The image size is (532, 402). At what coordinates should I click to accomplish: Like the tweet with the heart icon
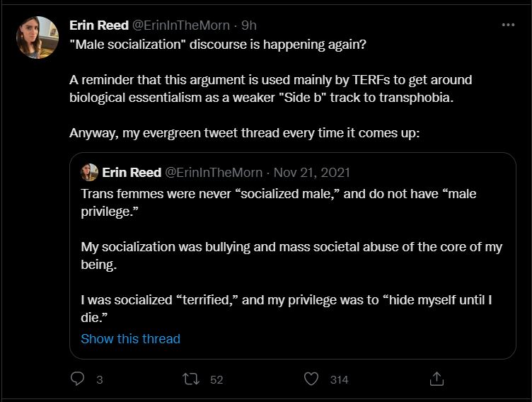tap(311, 379)
